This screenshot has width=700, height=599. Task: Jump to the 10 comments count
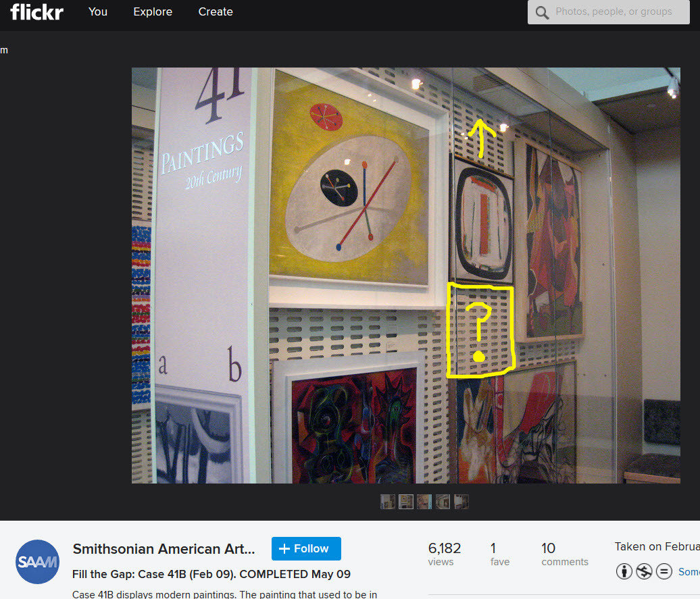point(565,554)
